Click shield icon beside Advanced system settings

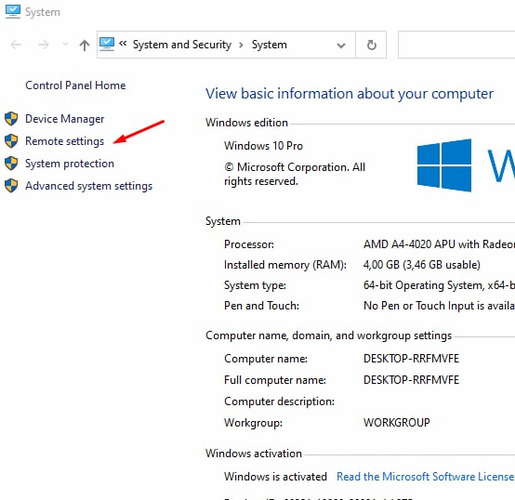(x=11, y=186)
